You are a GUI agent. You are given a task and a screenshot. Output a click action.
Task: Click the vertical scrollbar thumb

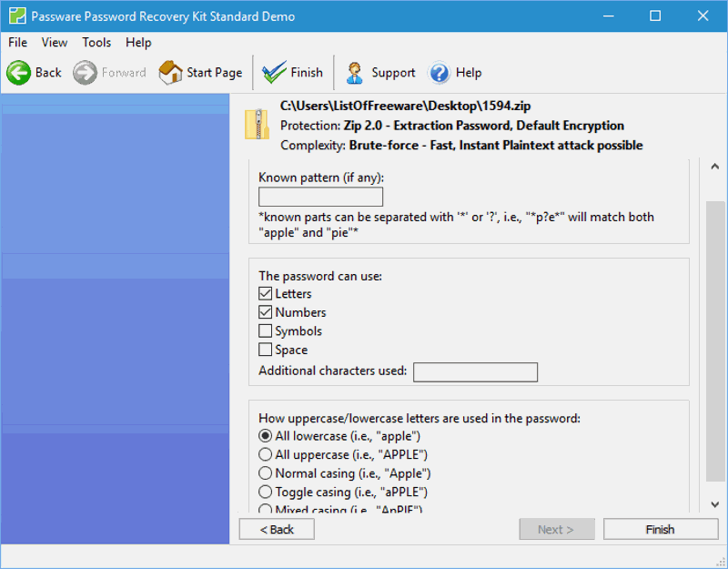[715, 341]
